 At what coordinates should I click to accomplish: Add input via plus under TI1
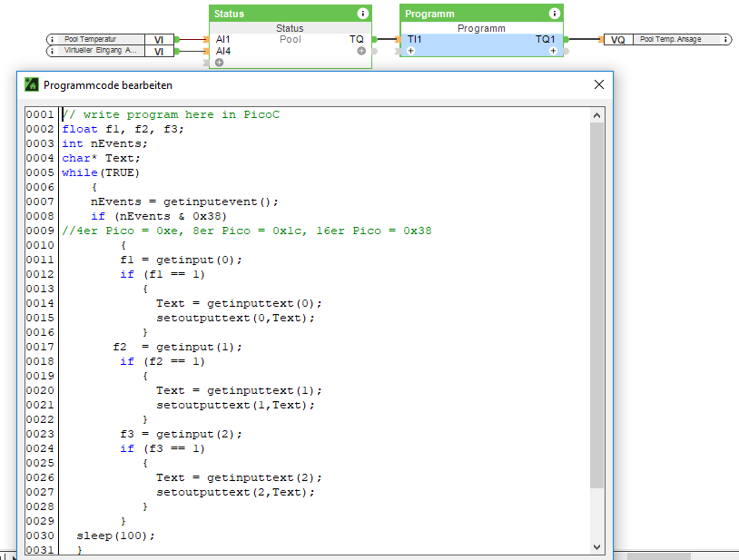point(411,51)
